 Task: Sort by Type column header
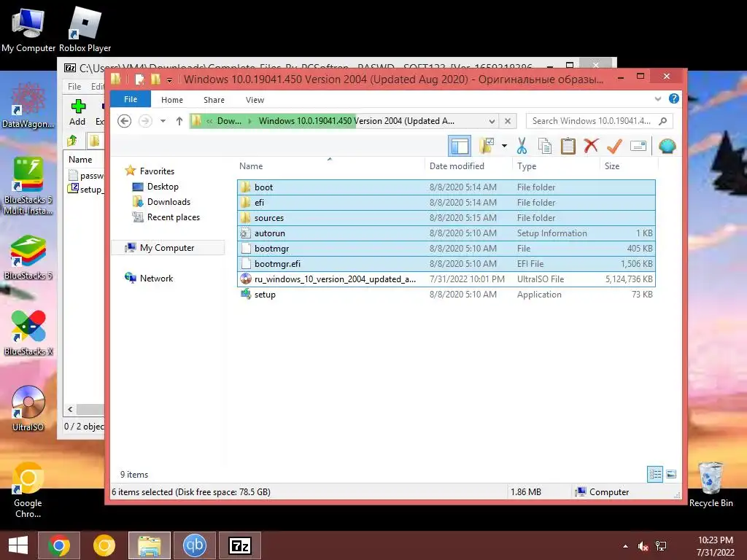click(x=557, y=166)
